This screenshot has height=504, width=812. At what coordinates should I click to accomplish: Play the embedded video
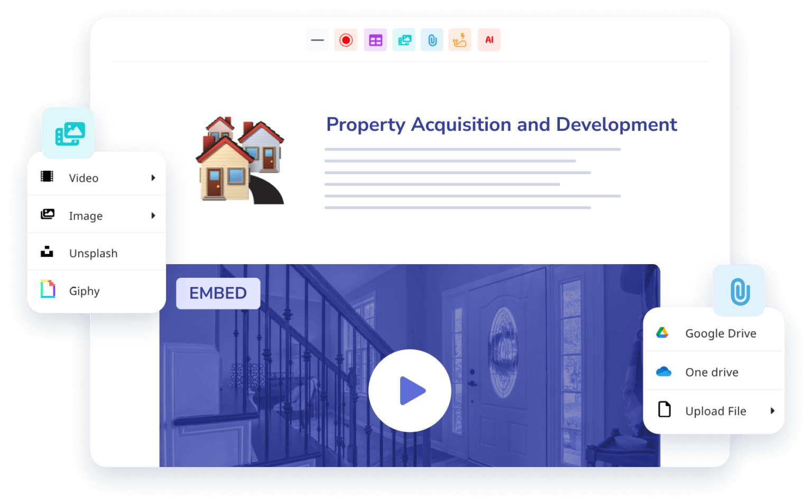point(410,391)
